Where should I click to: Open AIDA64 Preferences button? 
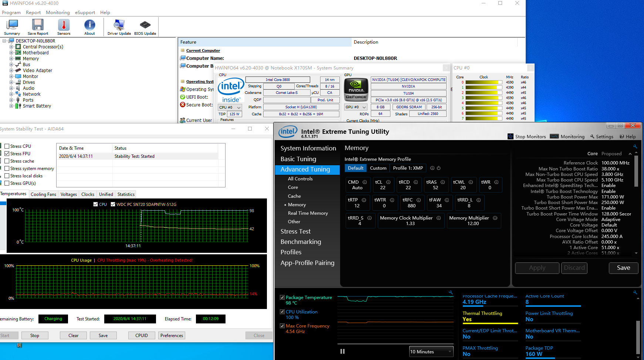coord(172,336)
